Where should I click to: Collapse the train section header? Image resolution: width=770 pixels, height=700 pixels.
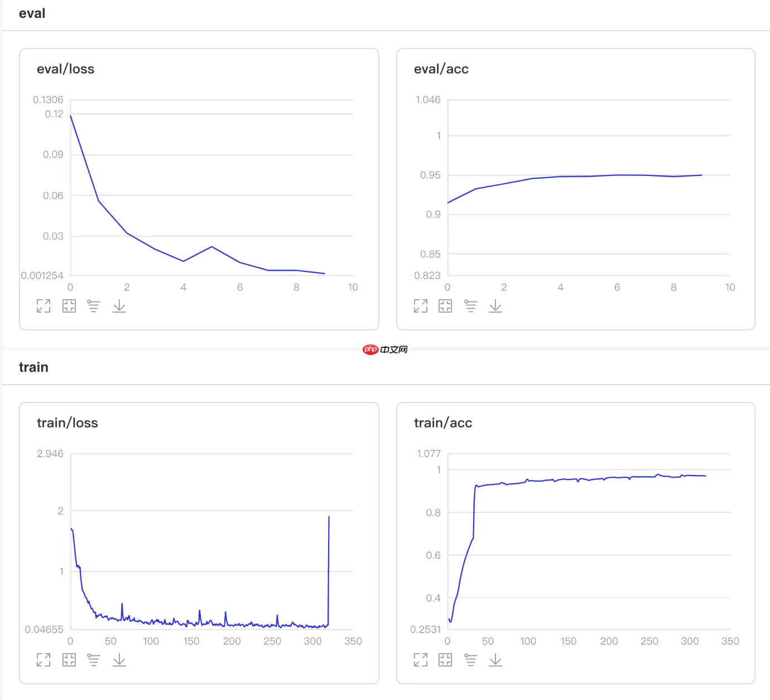33,367
